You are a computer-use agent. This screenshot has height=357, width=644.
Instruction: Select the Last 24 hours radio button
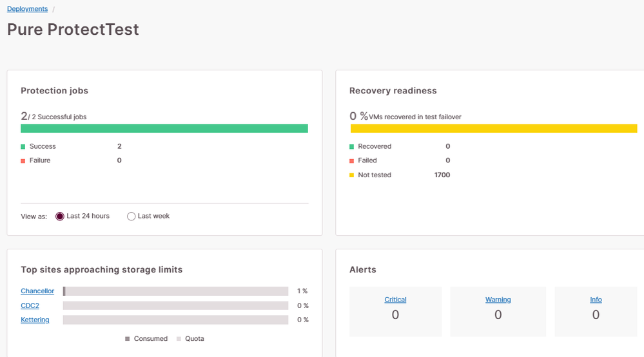point(60,217)
